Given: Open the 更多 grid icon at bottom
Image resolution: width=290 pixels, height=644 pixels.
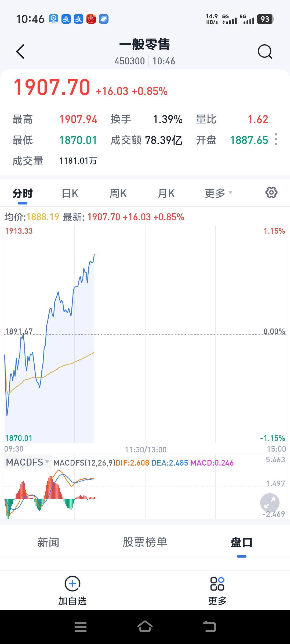Looking at the screenshot, I should 217,584.
